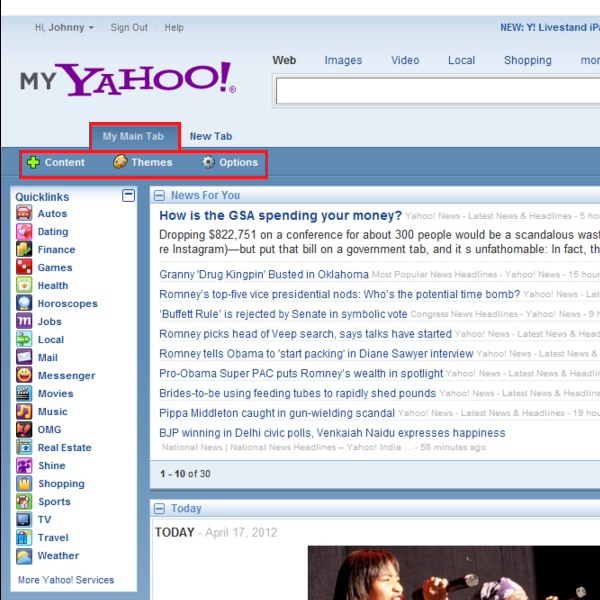Open BJP winning in Delhi civic polls story
Viewport: 600px width, 600px height.
[332, 433]
